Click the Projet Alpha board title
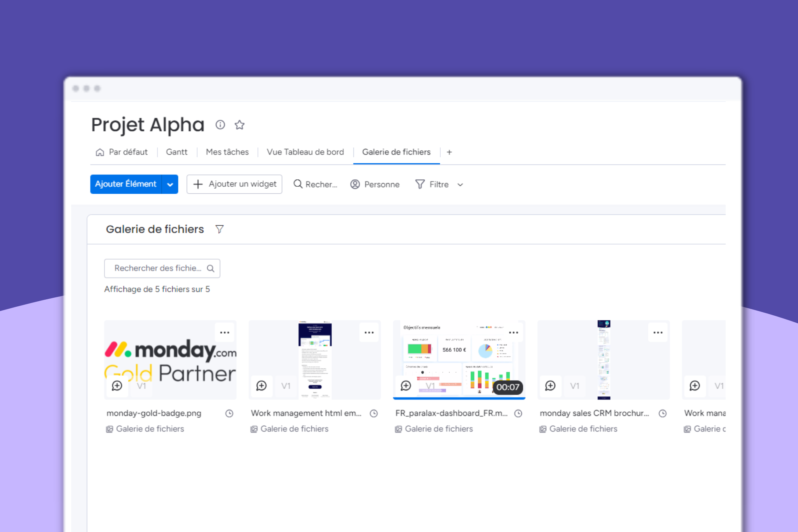 pos(148,125)
